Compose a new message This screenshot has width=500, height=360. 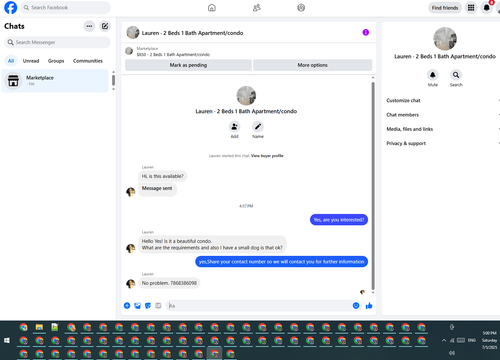[x=105, y=26]
